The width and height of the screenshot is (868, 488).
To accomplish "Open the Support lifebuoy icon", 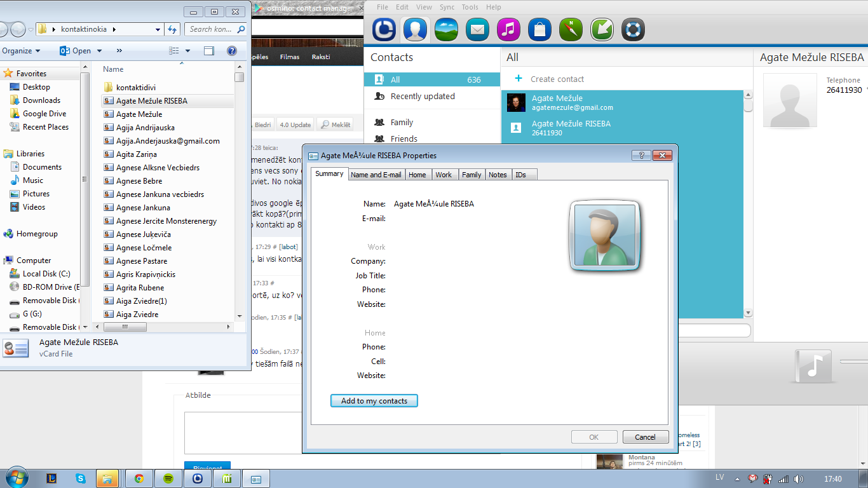I will (x=633, y=29).
